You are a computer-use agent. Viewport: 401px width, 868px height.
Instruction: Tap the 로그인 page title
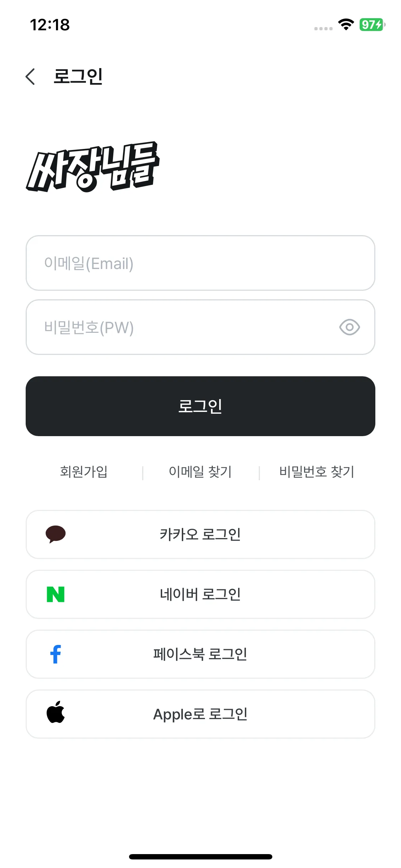tap(78, 77)
